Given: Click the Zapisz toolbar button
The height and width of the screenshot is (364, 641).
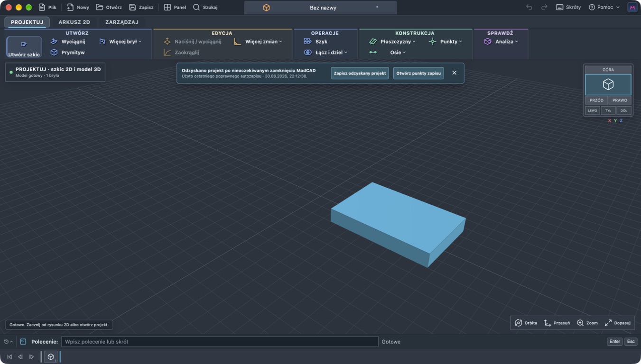Looking at the screenshot, I should click(141, 8).
